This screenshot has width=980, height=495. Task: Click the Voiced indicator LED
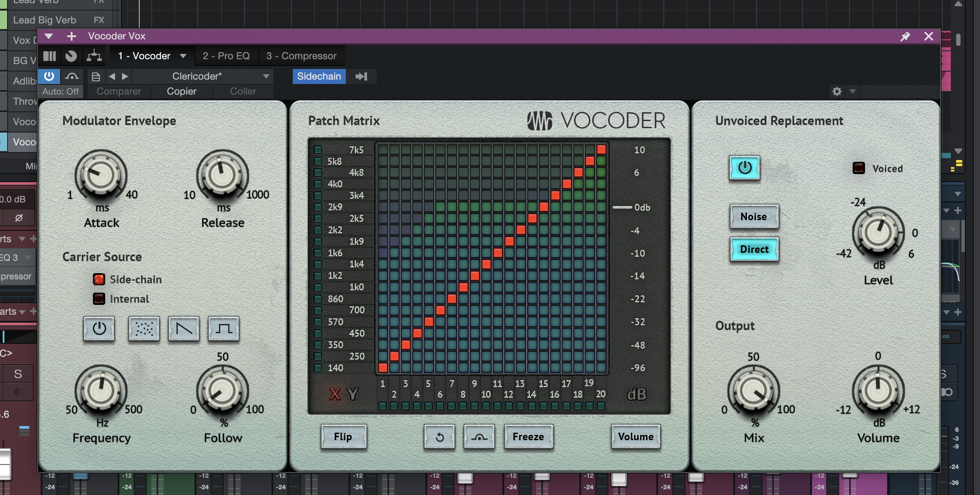[858, 168]
